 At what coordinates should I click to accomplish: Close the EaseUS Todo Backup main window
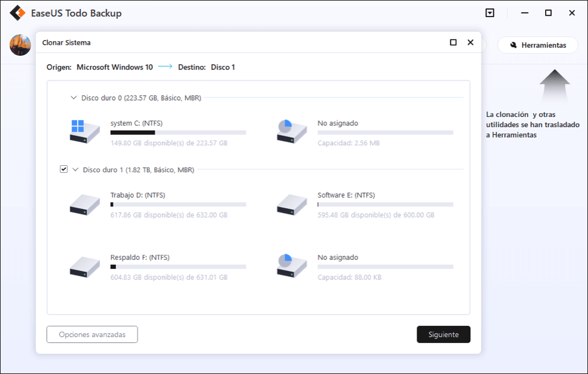tap(572, 13)
